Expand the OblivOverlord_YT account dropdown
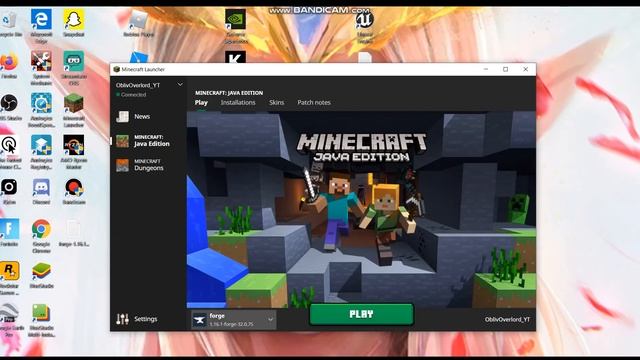This screenshot has width=640, height=360. coord(180,85)
